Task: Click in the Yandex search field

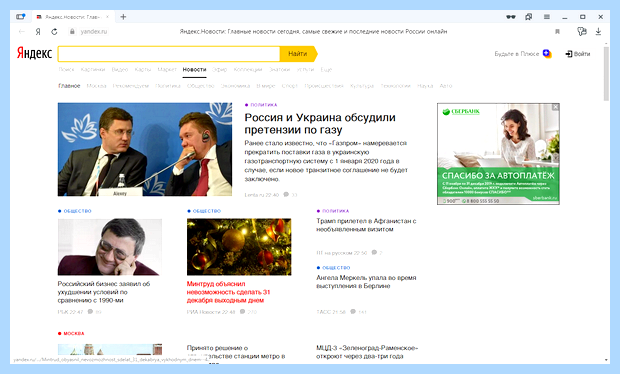Action: (169, 54)
